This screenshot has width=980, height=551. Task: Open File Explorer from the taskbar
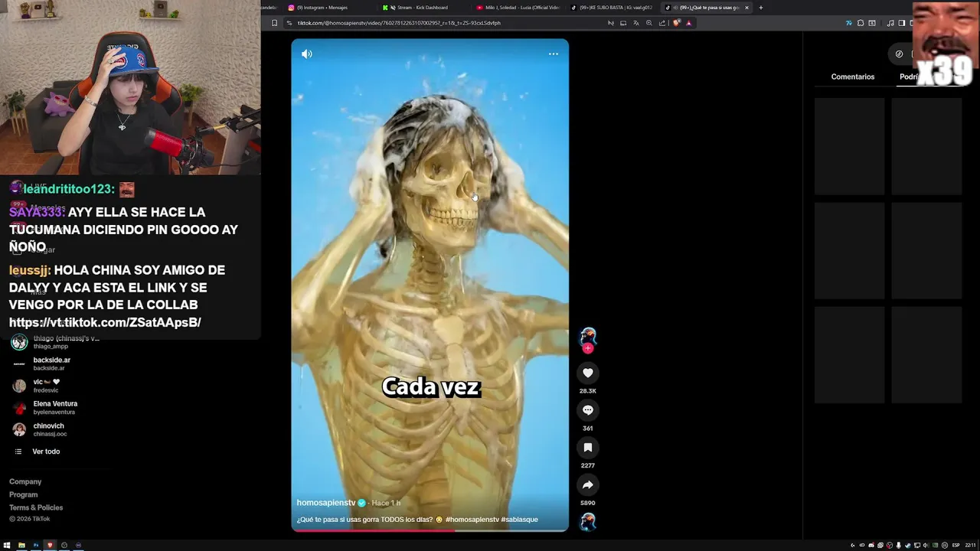(x=21, y=545)
